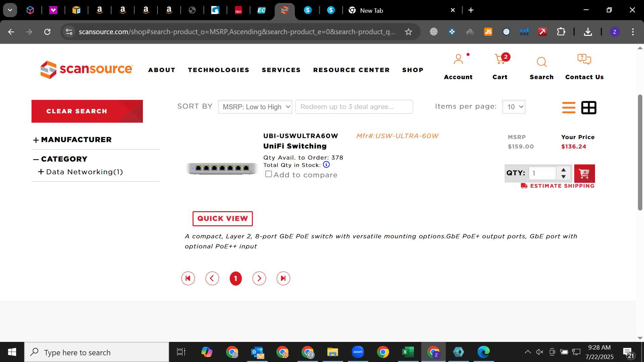Switch to grid view layout
Image resolution: width=644 pixels, height=362 pixels.
589,108
